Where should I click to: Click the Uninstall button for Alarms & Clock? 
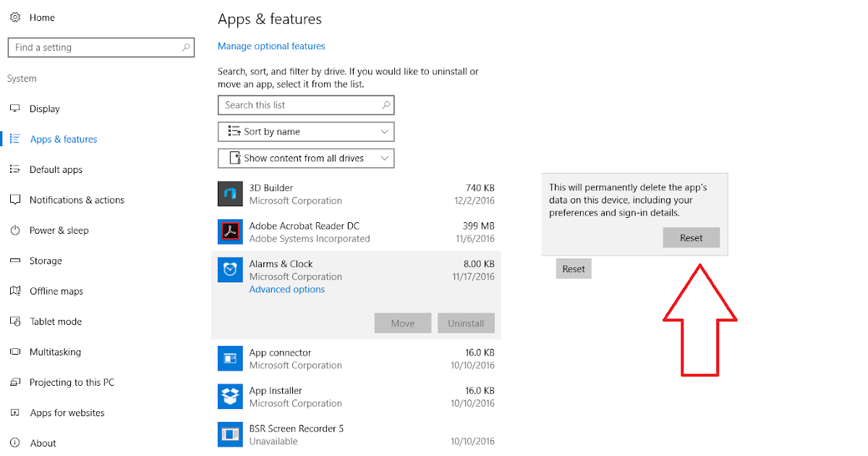click(x=466, y=323)
